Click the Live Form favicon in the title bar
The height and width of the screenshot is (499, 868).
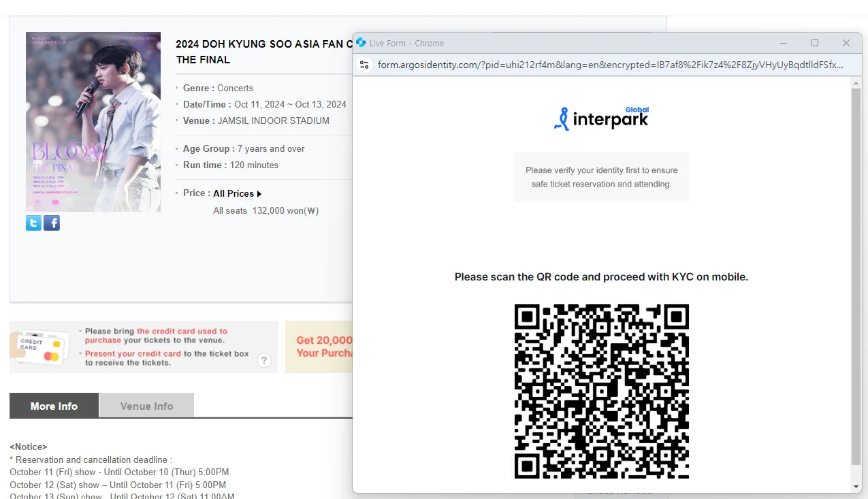click(361, 42)
